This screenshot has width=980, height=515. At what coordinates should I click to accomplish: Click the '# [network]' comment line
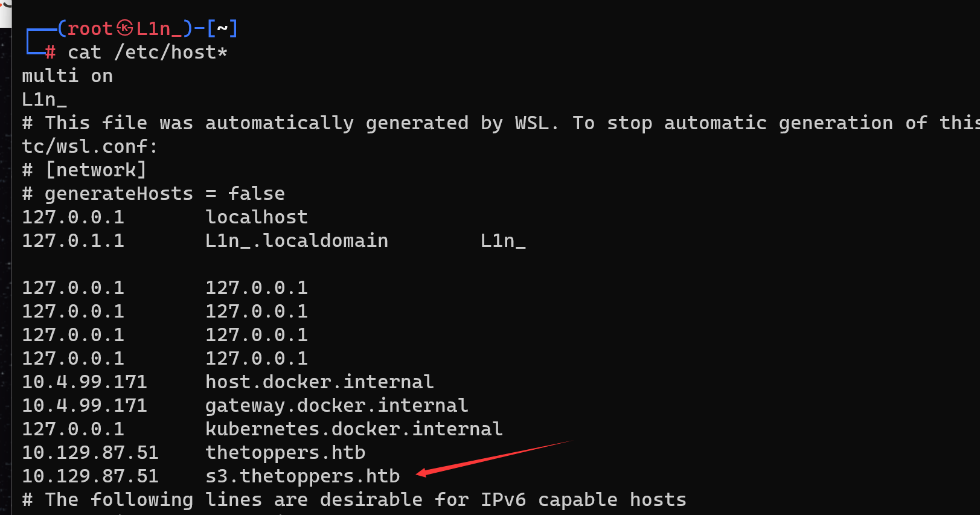click(x=84, y=170)
